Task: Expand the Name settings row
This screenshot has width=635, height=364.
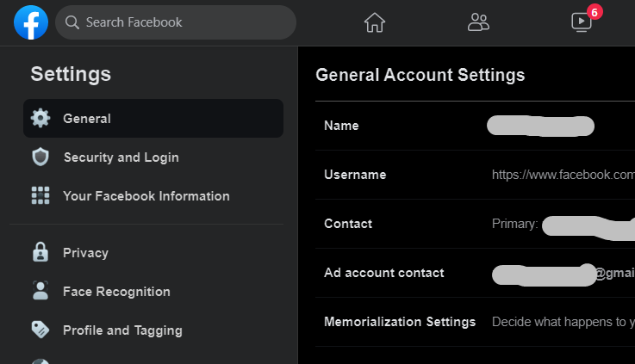Action: (x=475, y=126)
